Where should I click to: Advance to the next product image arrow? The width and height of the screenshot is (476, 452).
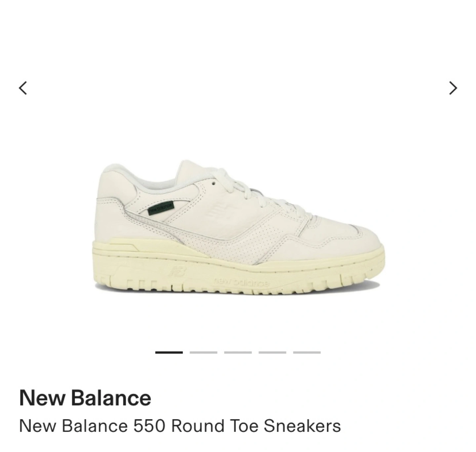pos(453,88)
